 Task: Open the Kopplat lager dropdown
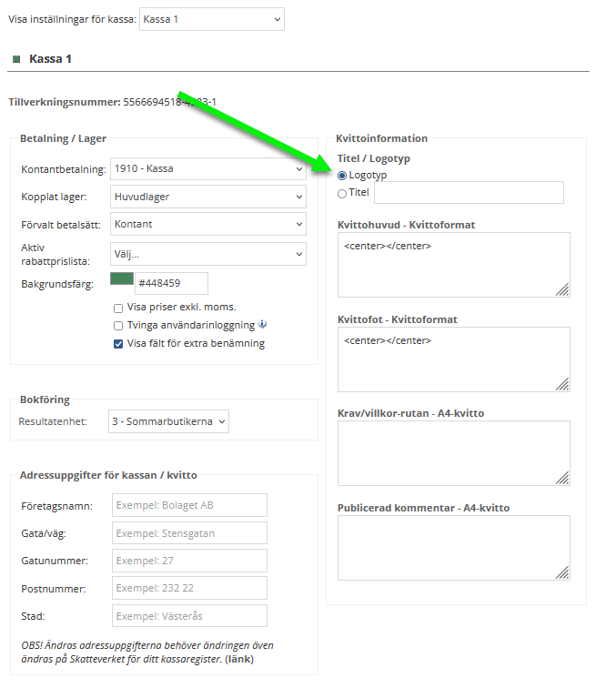[207, 197]
